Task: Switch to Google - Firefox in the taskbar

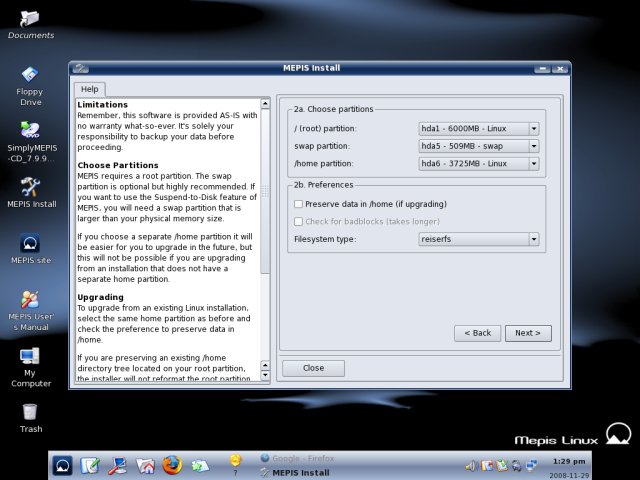Action: coord(297,458)
